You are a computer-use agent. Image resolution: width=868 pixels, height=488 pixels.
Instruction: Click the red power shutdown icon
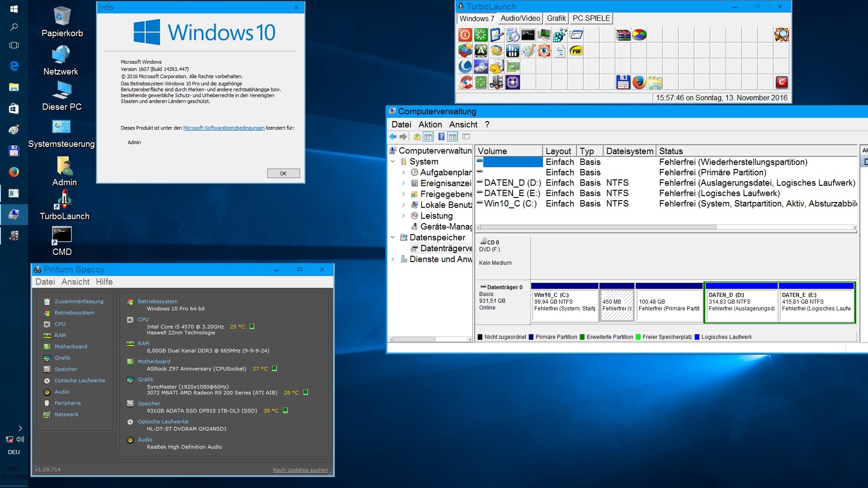pyautogui.click(x=465, y=35)
